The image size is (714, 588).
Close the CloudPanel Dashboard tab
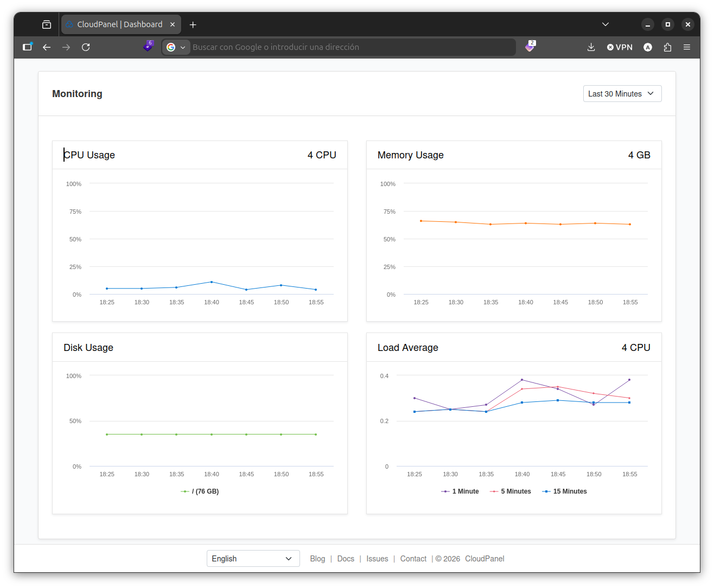click(173, 24)
